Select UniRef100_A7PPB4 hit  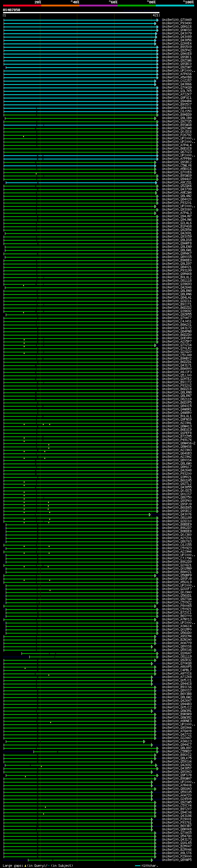coord(177,159)
